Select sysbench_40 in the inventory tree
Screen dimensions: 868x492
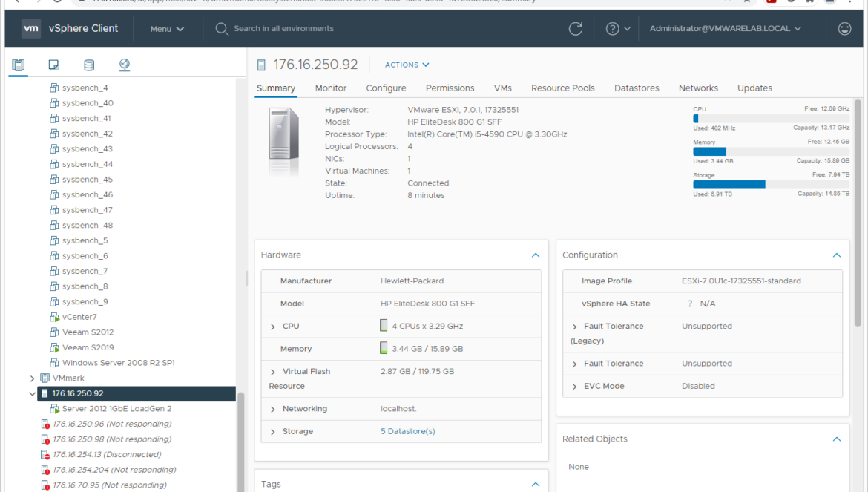(88, 103)
